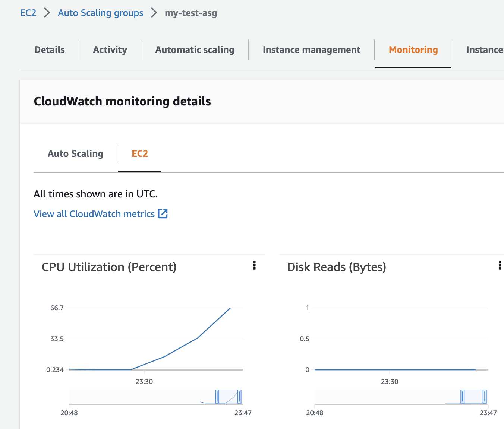
Task: Switch to the Details tab
Action: (50, 50)
